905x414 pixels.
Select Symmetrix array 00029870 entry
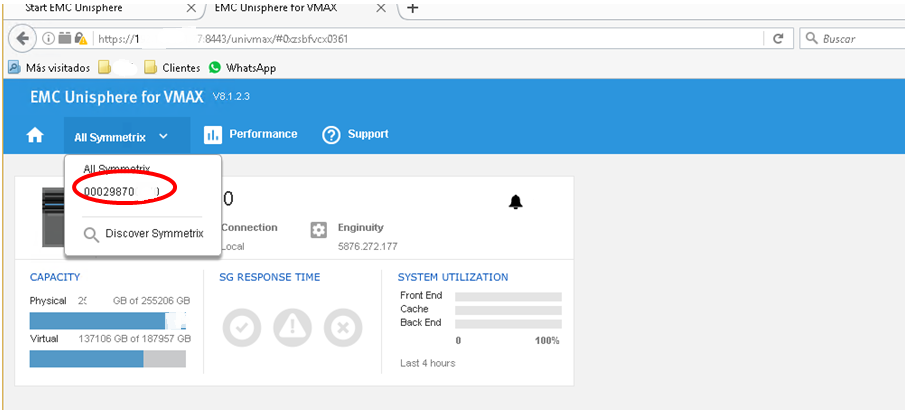click(x=122, y=192)
